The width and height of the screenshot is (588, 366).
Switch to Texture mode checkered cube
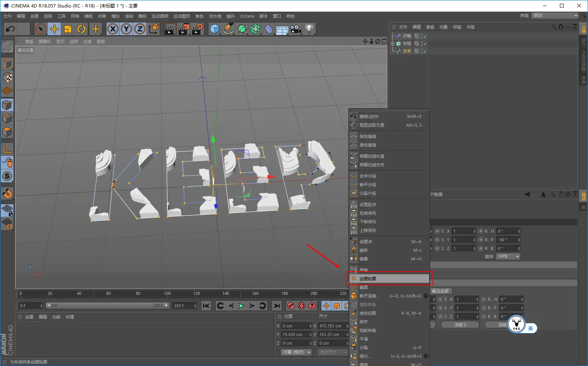pyautogui.click(x=7, y=77)
